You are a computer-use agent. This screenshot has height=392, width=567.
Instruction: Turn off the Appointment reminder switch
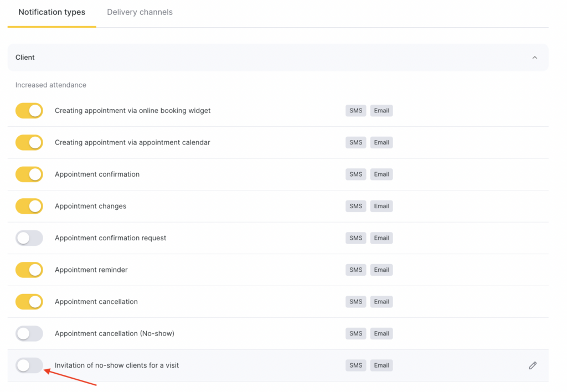[x=29, y=270]
